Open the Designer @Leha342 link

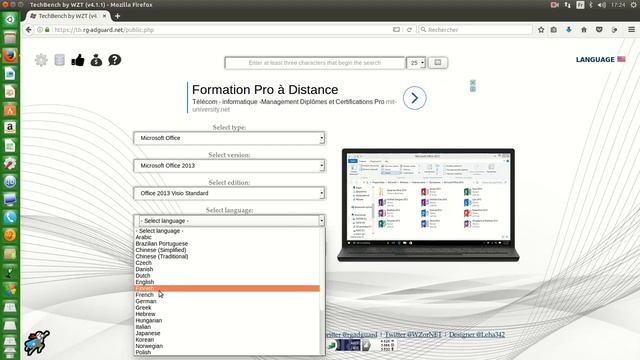(477, 334)
